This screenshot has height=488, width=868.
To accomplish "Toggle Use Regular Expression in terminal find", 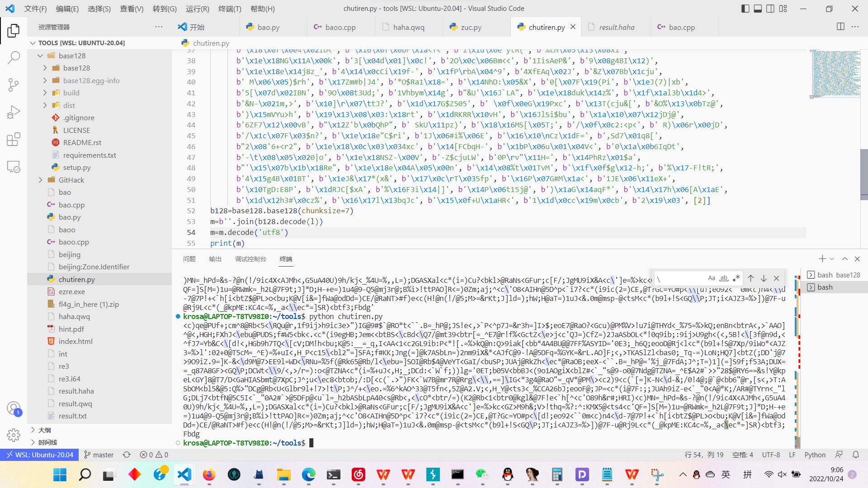I will click(x=736, y=278).
